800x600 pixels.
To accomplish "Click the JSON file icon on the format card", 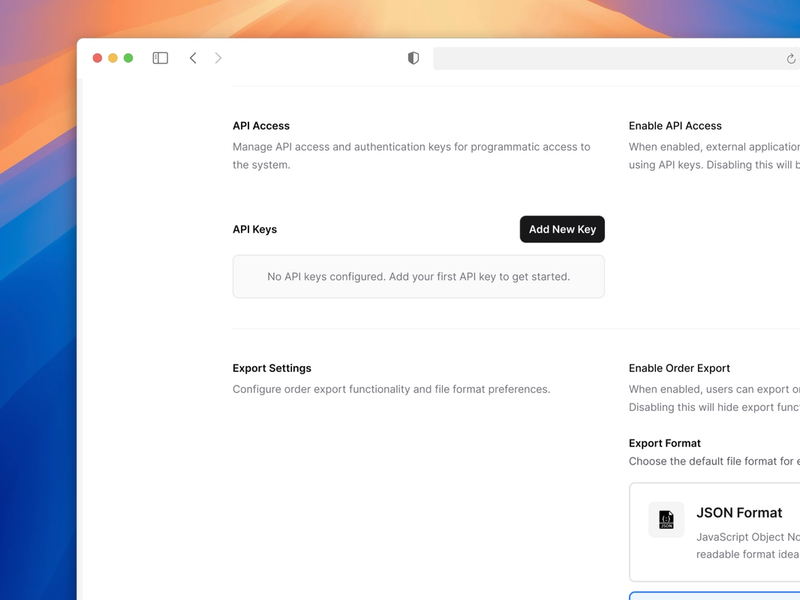I will tap(667, 518).
